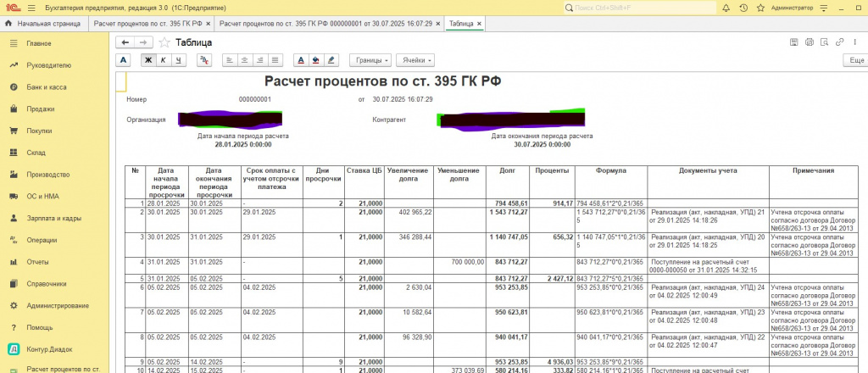
Task: Select interest cell 4 936,03
Action: (553, 362)
